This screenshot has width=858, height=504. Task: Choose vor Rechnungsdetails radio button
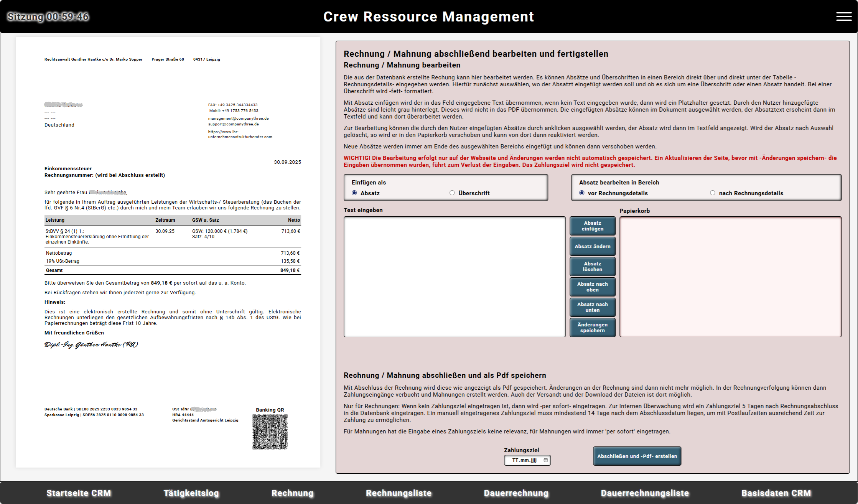pyautogui.click(x=582, y=193)
